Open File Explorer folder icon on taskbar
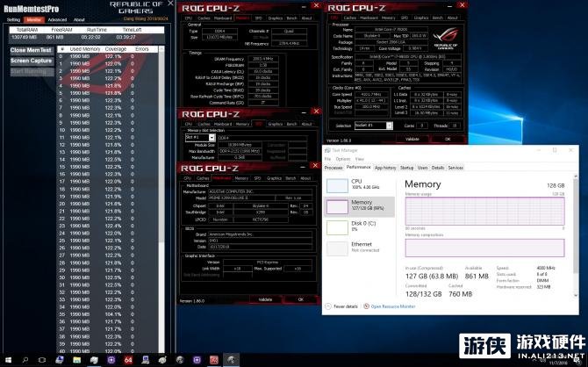Screen dimensions: 588x367 coord(77,360)
